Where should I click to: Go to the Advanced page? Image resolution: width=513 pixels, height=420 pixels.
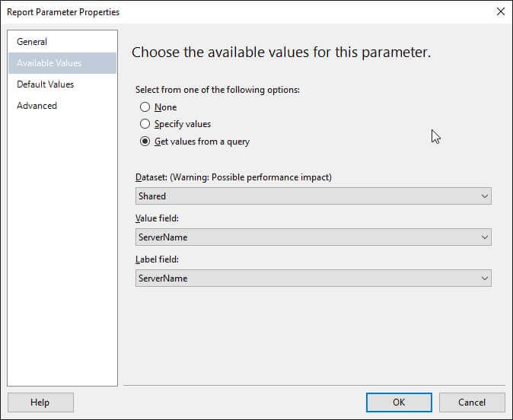tap(37, 106)
